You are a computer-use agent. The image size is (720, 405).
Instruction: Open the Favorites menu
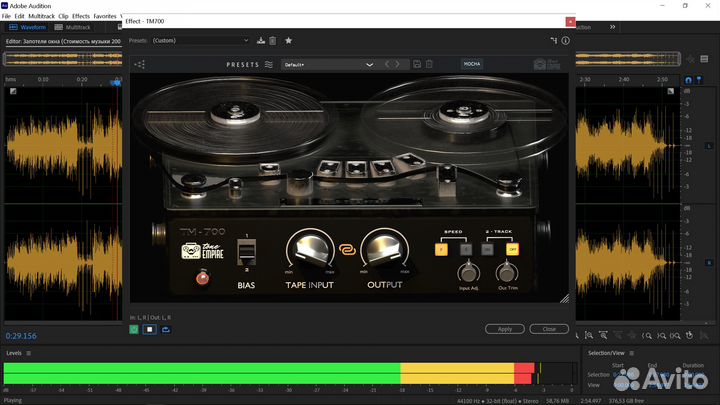tap(105, 16)
